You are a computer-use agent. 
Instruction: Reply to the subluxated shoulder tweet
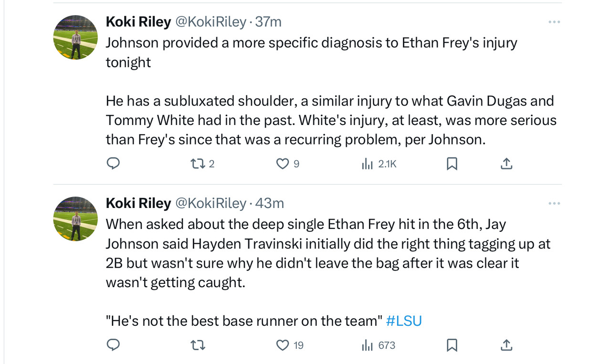pos(113,164)
